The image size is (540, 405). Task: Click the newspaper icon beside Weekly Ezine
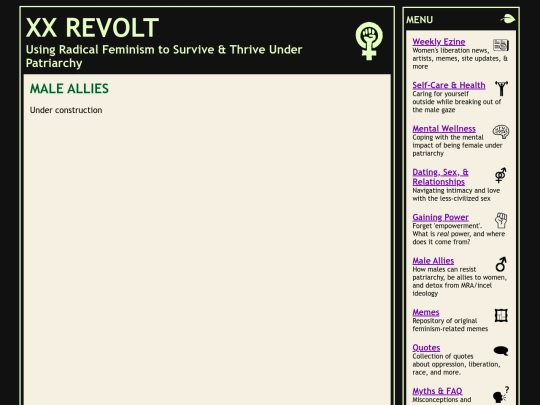point(501,45)
